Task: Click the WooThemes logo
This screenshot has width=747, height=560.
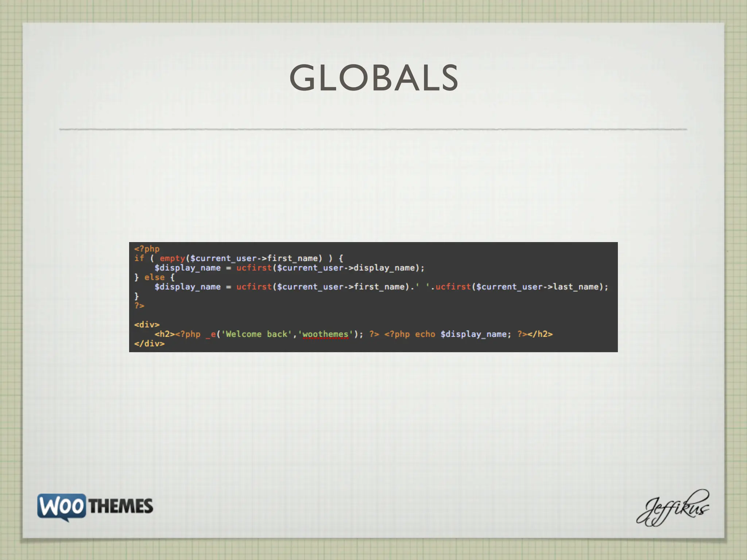Action: 95,507
